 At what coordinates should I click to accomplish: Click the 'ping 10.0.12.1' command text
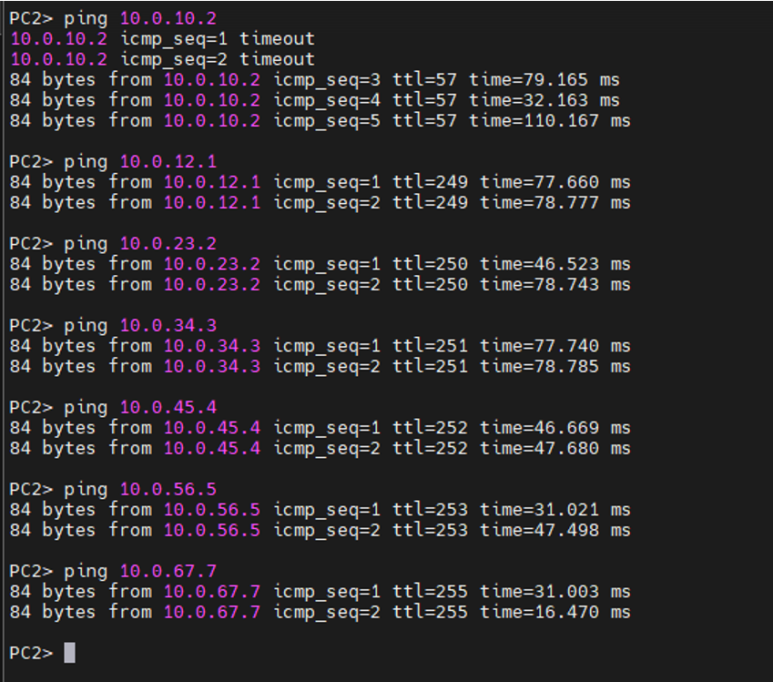(x=140, y=162)
